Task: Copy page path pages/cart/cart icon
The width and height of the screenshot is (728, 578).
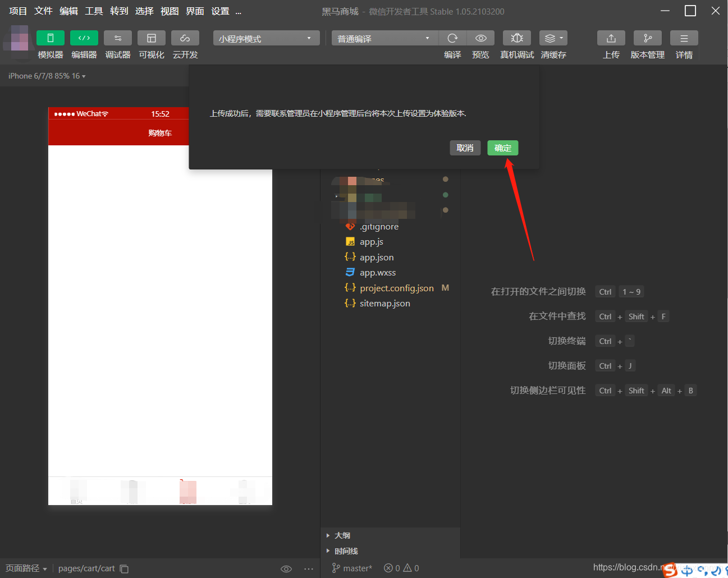Action: [125, 569]
